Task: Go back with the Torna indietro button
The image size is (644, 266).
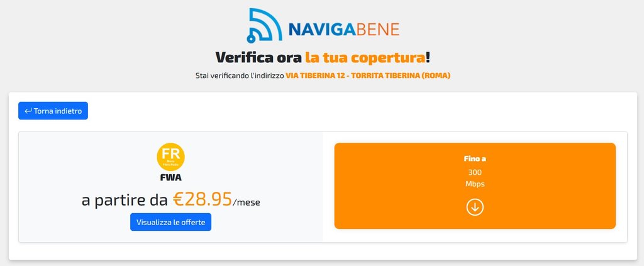Action: point(53,111)
